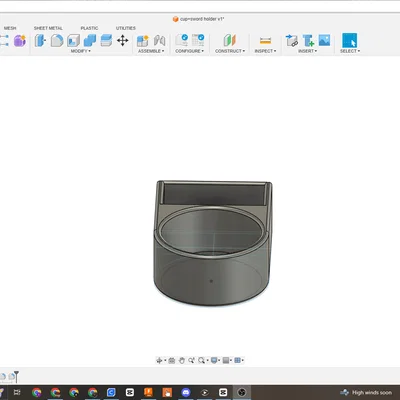Open Display Settings monitor icon
400x400 pixels.
pos(214,360)
